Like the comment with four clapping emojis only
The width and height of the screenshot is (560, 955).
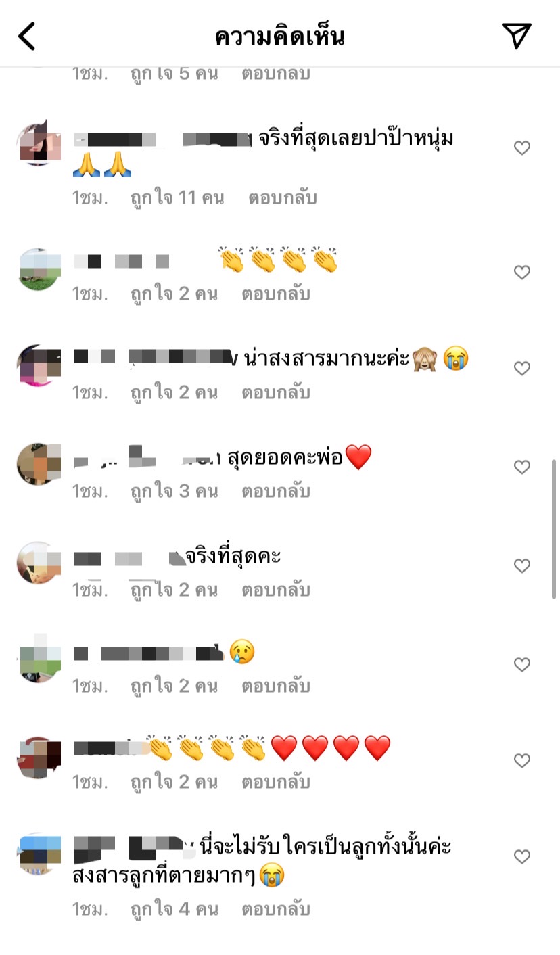pos(521,272)
